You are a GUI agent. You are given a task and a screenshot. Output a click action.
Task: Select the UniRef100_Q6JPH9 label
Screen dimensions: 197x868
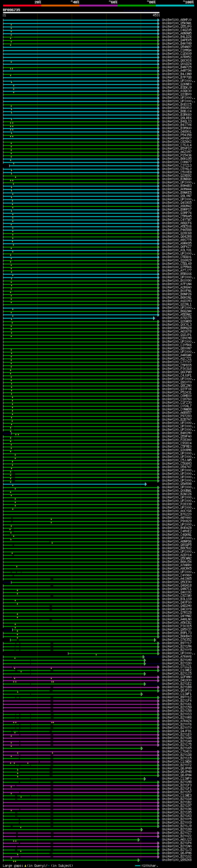[x=176, y=768]
